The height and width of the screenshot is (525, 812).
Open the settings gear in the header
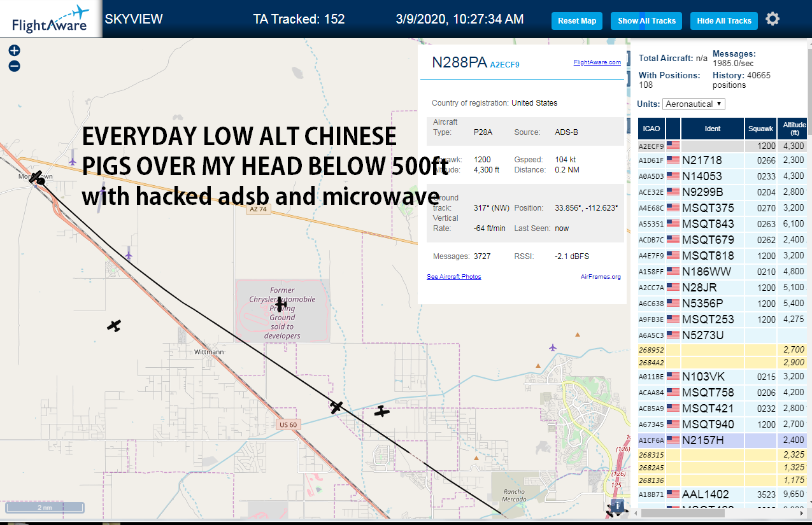(773, 19)
